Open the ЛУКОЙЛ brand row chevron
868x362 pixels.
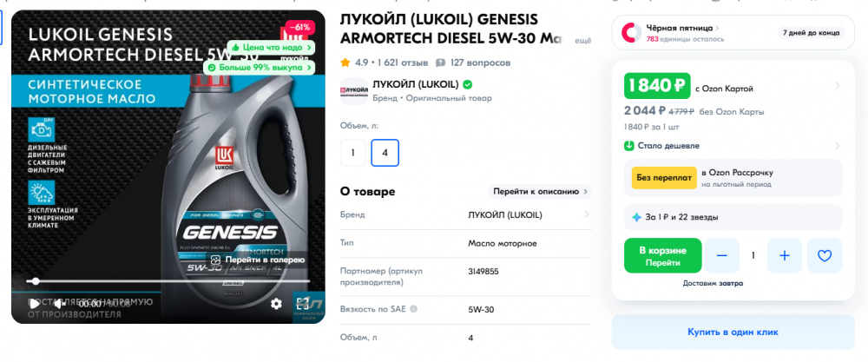coord(586,214)
